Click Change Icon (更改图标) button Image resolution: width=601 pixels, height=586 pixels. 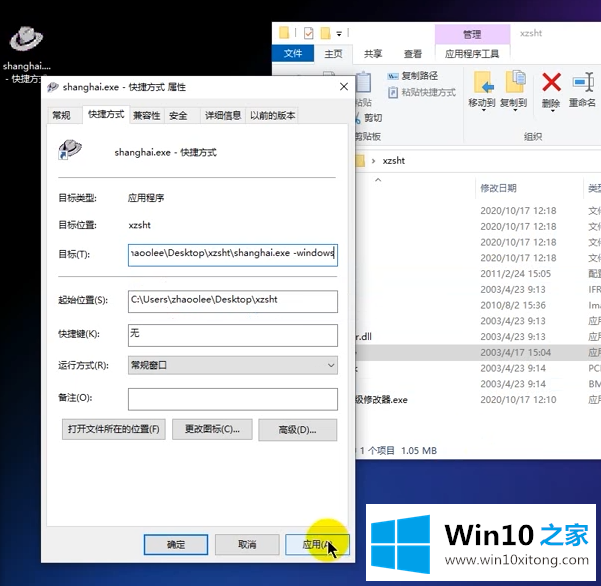tap(212, 429)
